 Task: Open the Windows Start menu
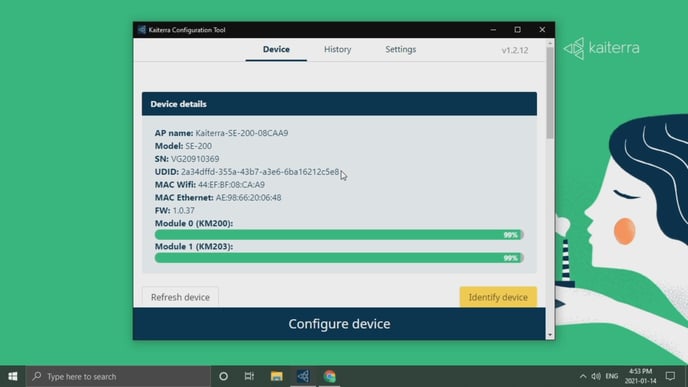pyautogui.click(x=13, y=376)
